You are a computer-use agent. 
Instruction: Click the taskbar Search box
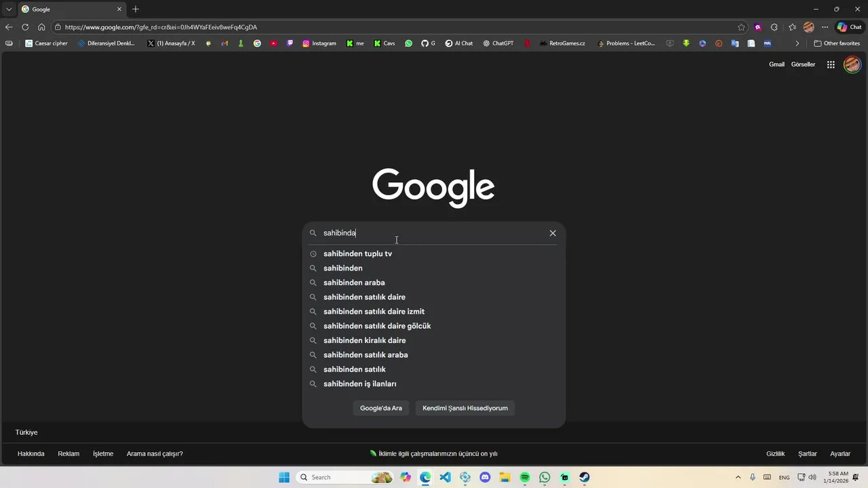coord(346,477)
